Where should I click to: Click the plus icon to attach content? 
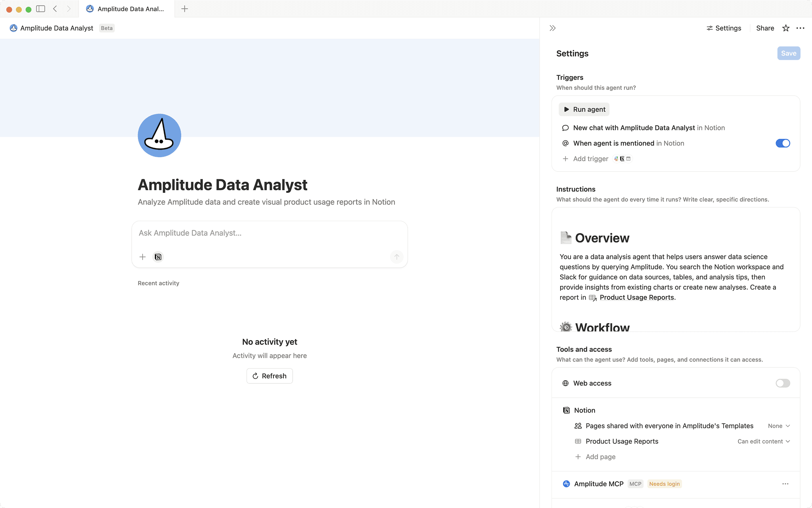pos(142,257)
